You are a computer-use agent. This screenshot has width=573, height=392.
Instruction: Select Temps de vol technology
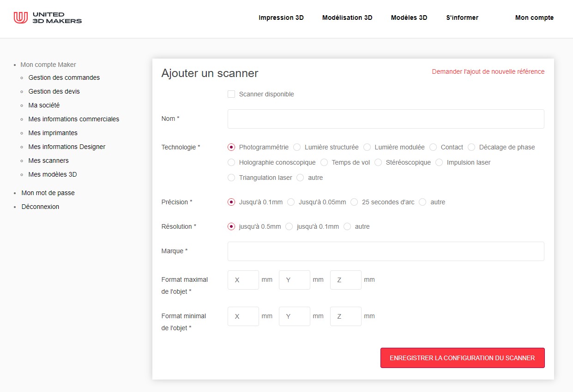coord(324,162)
